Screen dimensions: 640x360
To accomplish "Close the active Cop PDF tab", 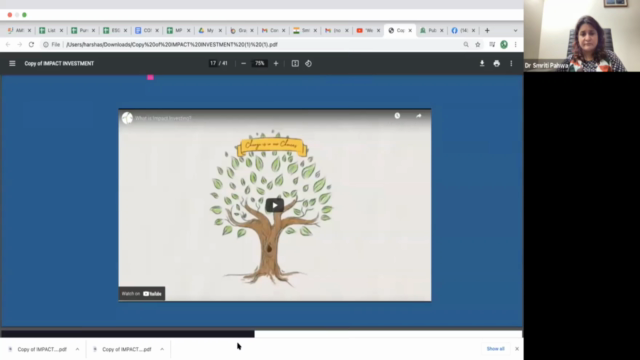I will (x=410, y=31).
